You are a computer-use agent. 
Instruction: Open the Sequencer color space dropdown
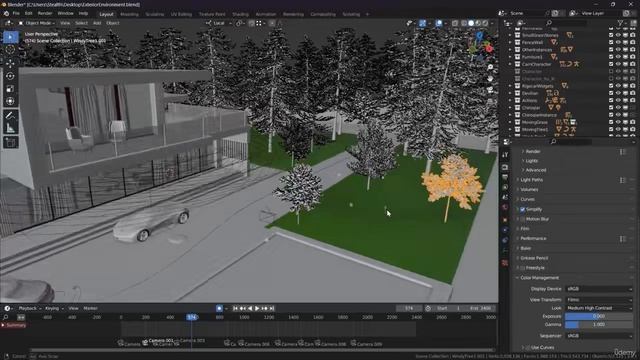pyautogui.click(x=599, y=336)
